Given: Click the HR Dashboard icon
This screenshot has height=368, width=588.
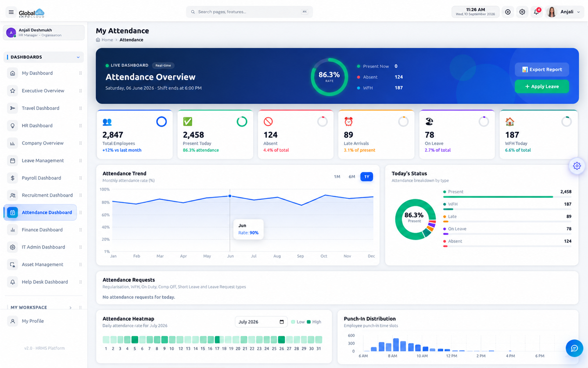Looking at the screenshot, I should pos(12,125).
